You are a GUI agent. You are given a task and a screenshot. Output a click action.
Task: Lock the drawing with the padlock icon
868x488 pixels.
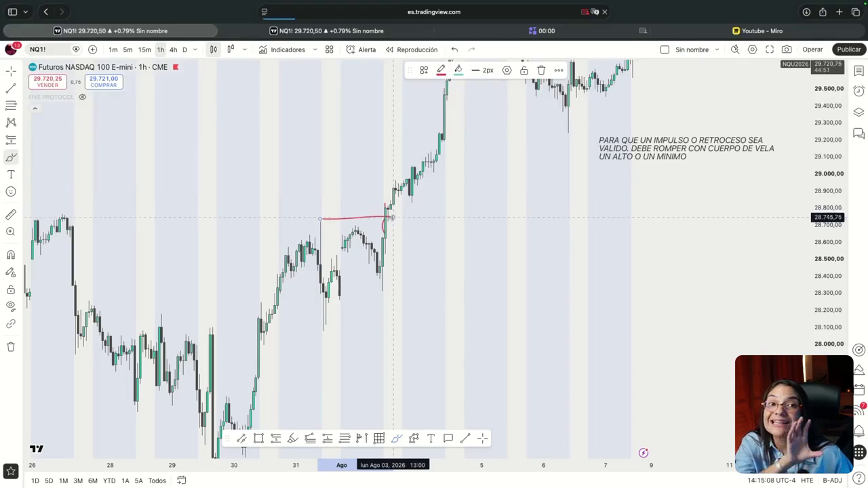[x=524, y=70]
